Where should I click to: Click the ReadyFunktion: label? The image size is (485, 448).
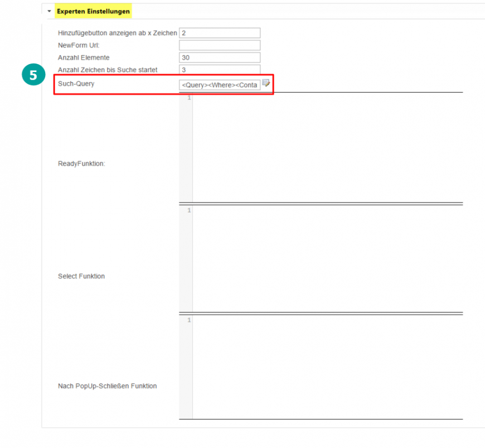pyautogui.click(x=81, y=163)
